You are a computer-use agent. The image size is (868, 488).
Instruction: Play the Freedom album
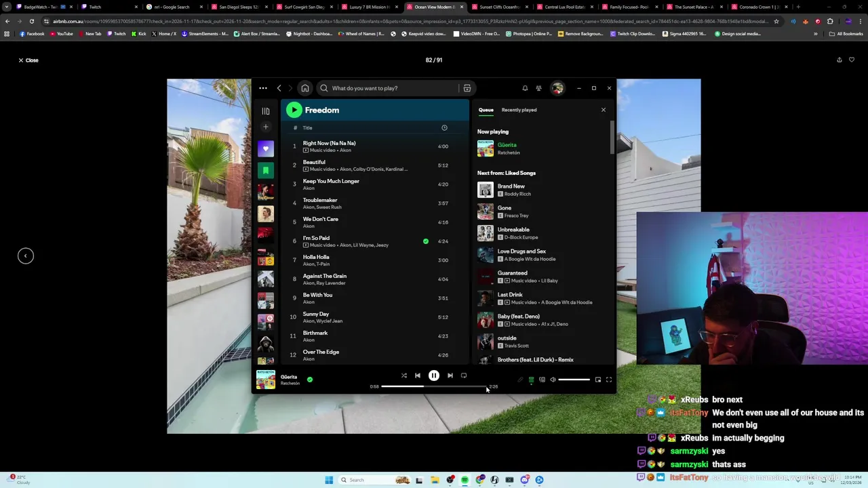pos(294,110)
